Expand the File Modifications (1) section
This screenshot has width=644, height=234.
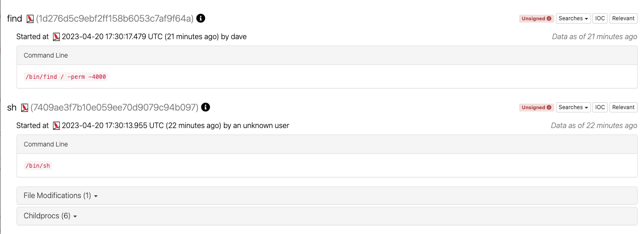60,196
